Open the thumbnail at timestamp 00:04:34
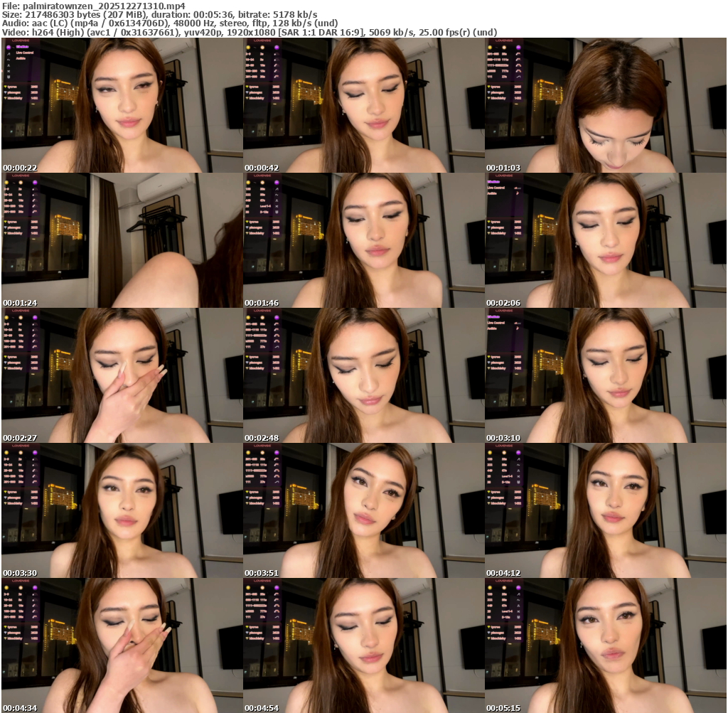This screenshot has height=713, width=728. coord(122,645)
